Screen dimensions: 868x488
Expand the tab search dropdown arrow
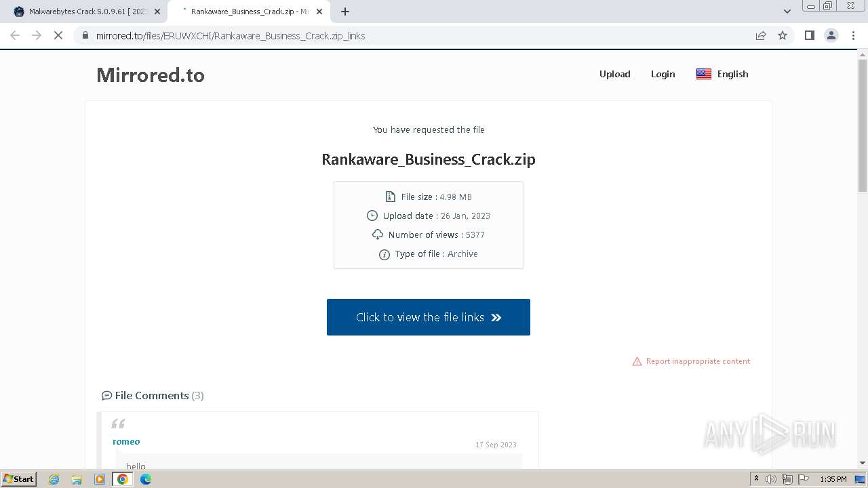click(787, 12)
